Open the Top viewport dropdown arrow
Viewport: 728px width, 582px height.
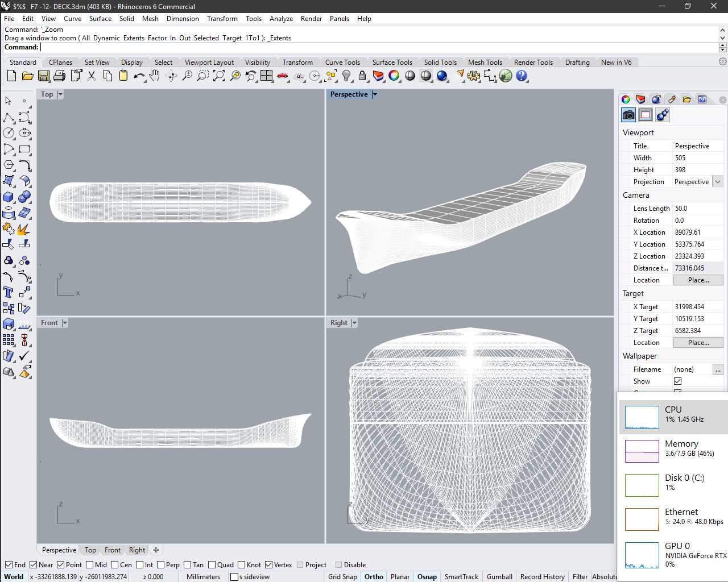click(x=60, y=94)
